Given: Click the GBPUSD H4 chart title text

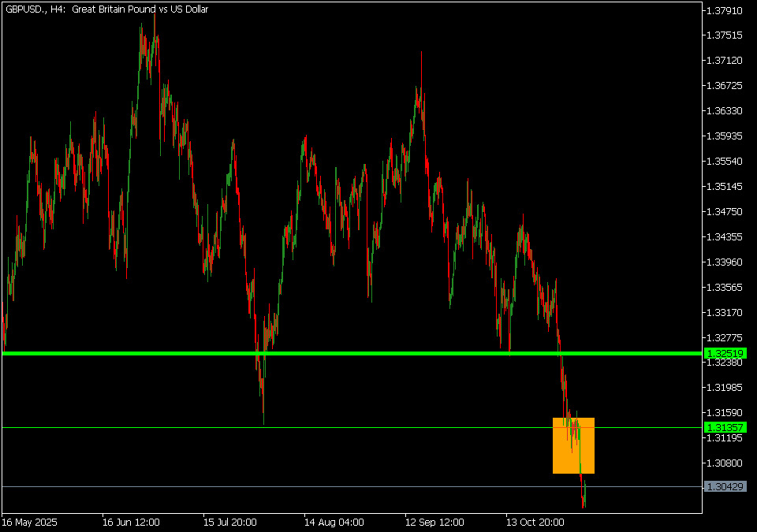Looking at the screenshot, I should [x=106, y=9].
